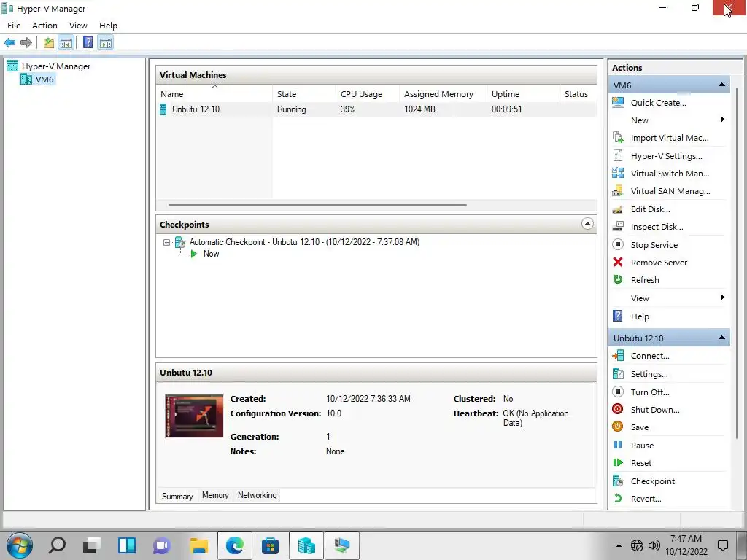Show hidden system tray icons arrow
The height and width of the screenshot is (560, 747).
coord(619,545)
